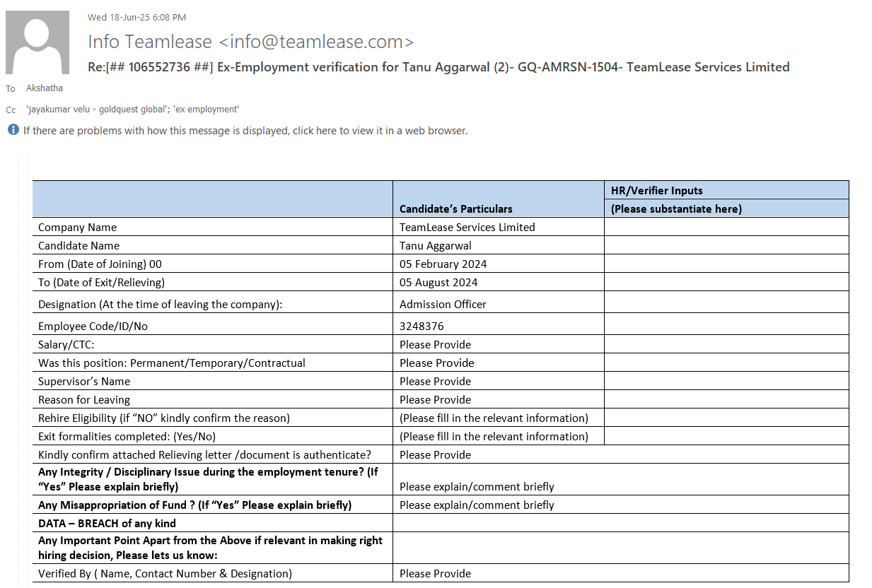Click Misappropriation of Fund label

[x=194, y=505]
